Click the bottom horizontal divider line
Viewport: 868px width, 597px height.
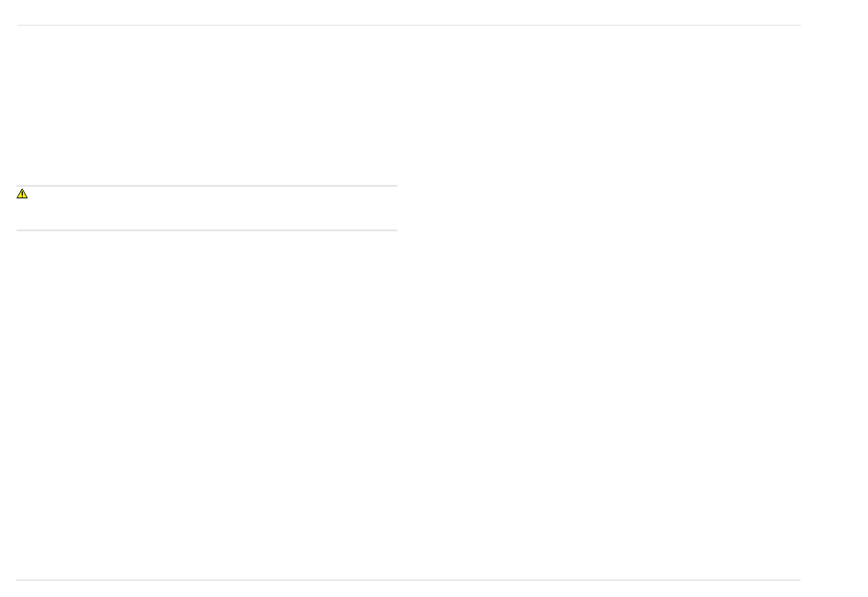408,580
